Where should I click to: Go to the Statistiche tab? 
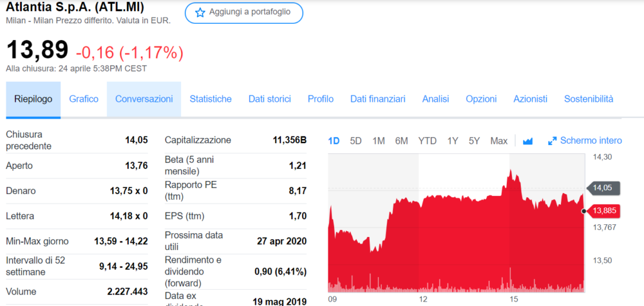tap(211, 99)
